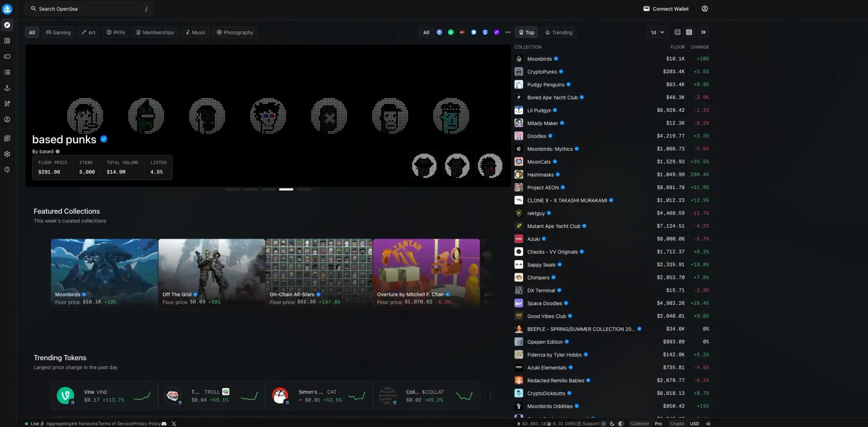The width and height of the screenshot is (868, 427).
Task: Open the Azuki collection row
Action: pos(612,239)
